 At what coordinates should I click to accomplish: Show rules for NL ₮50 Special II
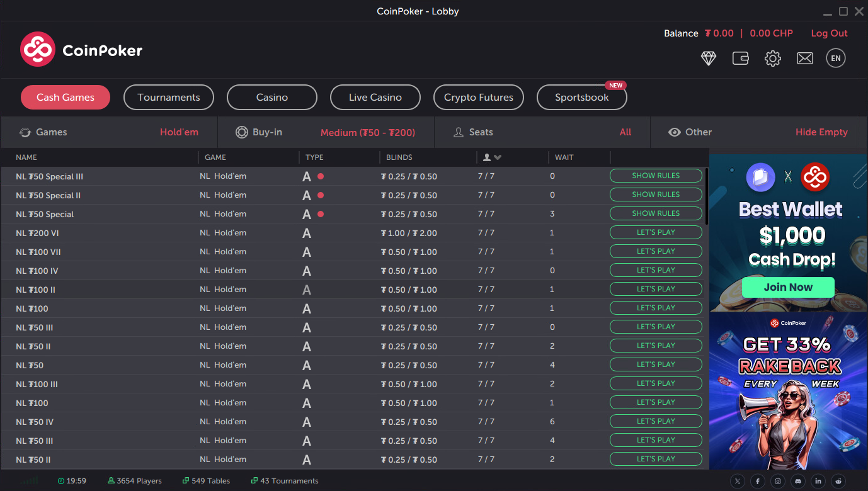(x=656, y=195)
